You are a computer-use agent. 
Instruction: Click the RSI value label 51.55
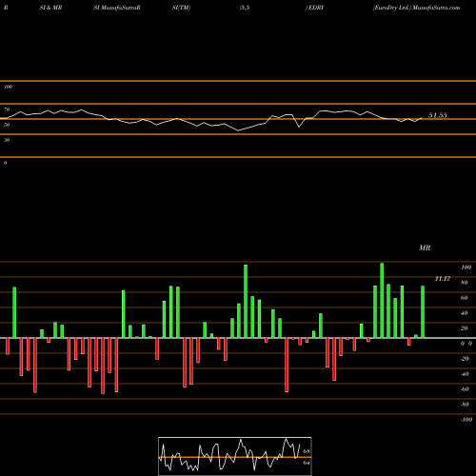coord(438,115)
